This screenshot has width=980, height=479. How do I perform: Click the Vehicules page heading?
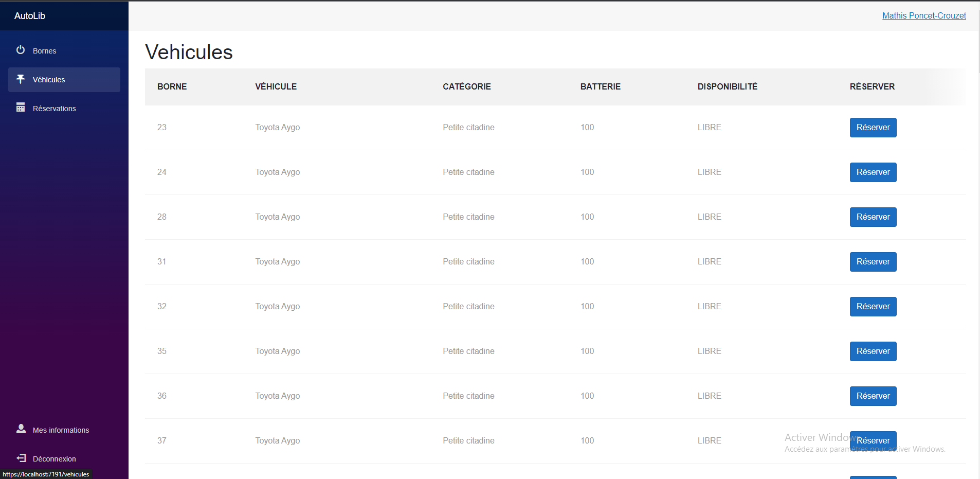coord(189,52)
